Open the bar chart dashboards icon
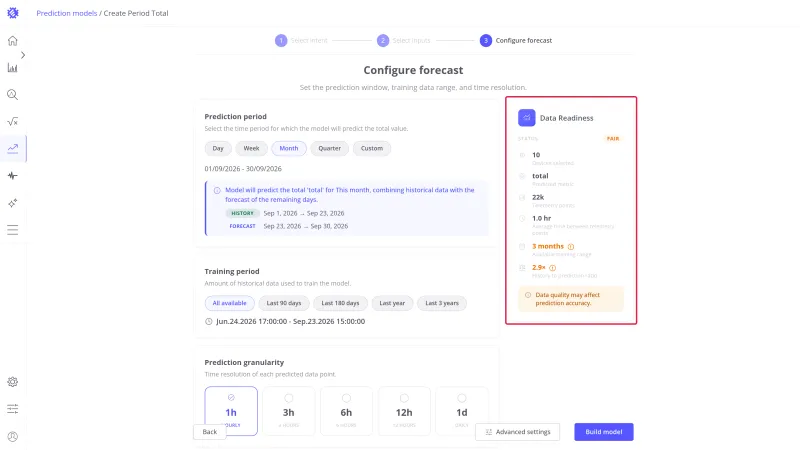Screen dimensions: 800x450 [x=13, y=67]
